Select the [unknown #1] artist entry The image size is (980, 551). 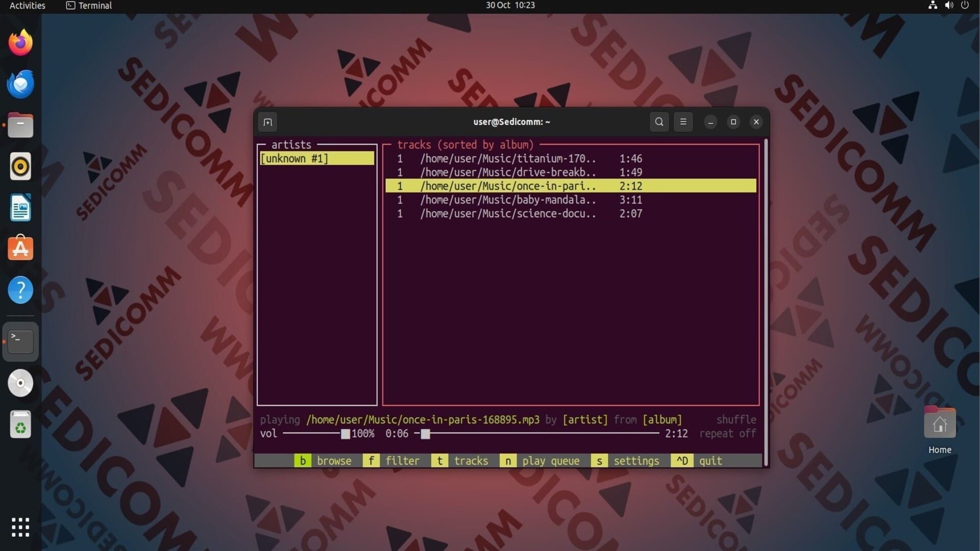(x=317, y=159)
